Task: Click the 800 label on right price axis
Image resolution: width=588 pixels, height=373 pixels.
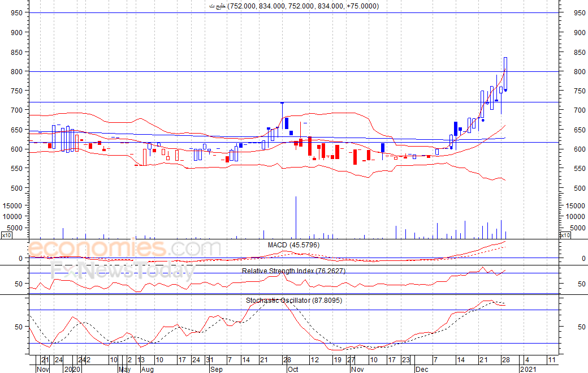Action: [x=580, y=72]
